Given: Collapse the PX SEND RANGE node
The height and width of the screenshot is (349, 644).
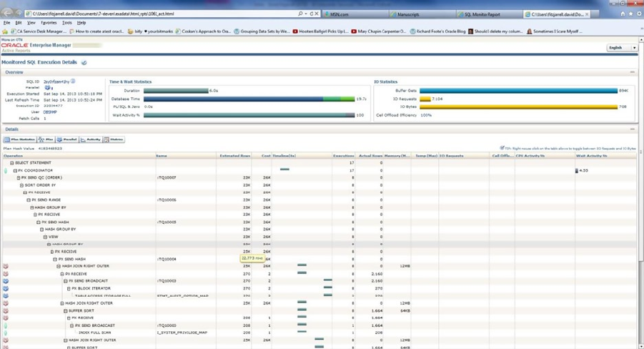Looking at the screenshot, I should pyautogui.click(x=29, y=200).
